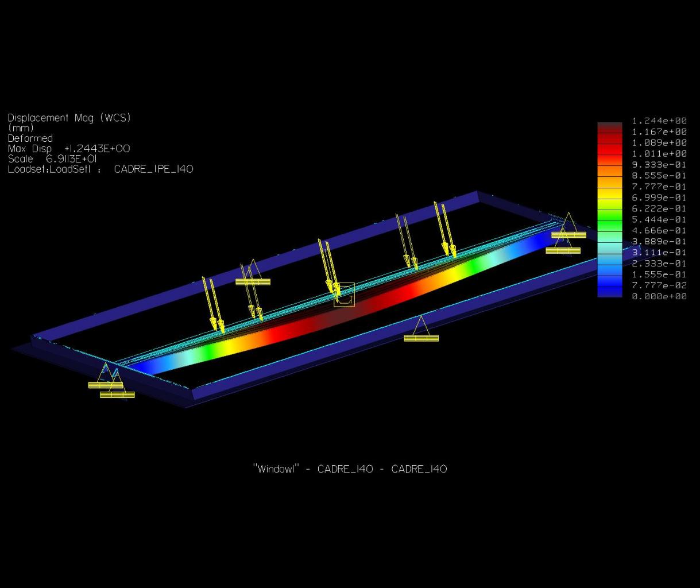The height and width of the screenshot is (588, 700).
Task: Click legend value 1.555e-01
Action: (659, 274)
